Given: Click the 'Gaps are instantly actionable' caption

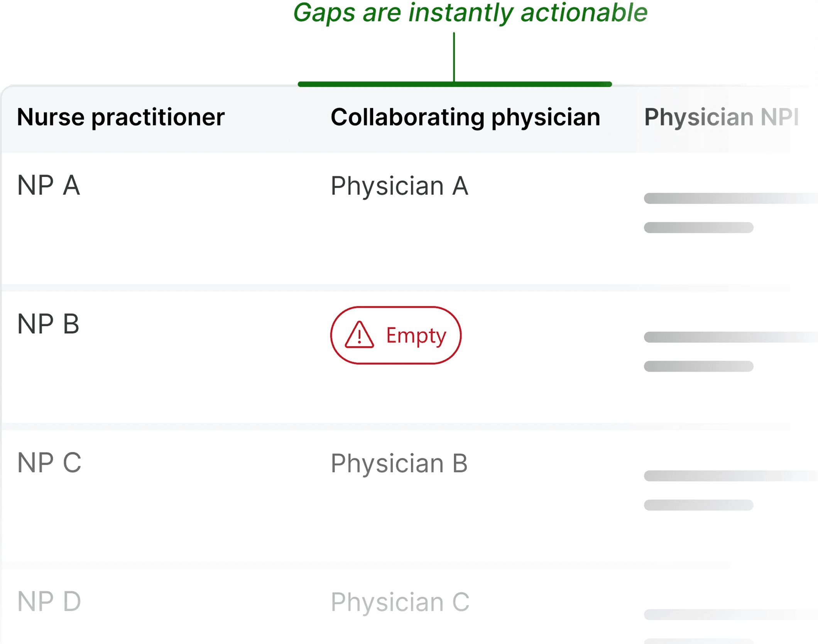Looking at the screenshot, I should click(470, 13).
